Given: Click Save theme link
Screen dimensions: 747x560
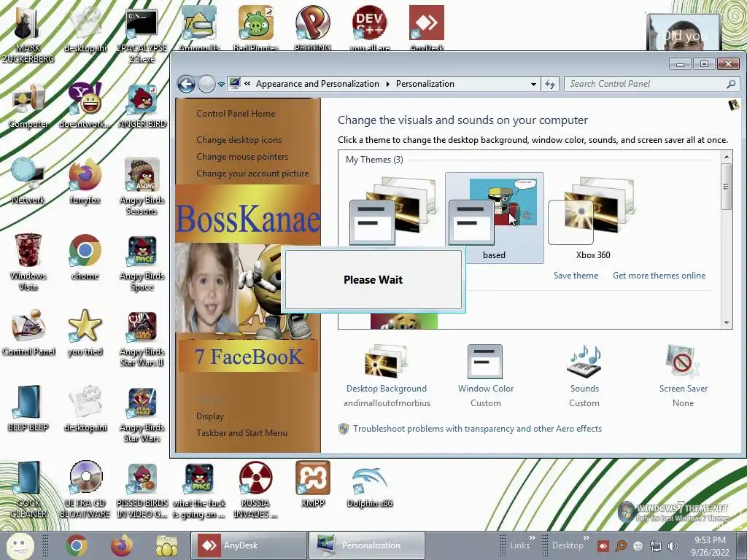Looking at the screenshot, I should tap(576, 275).
